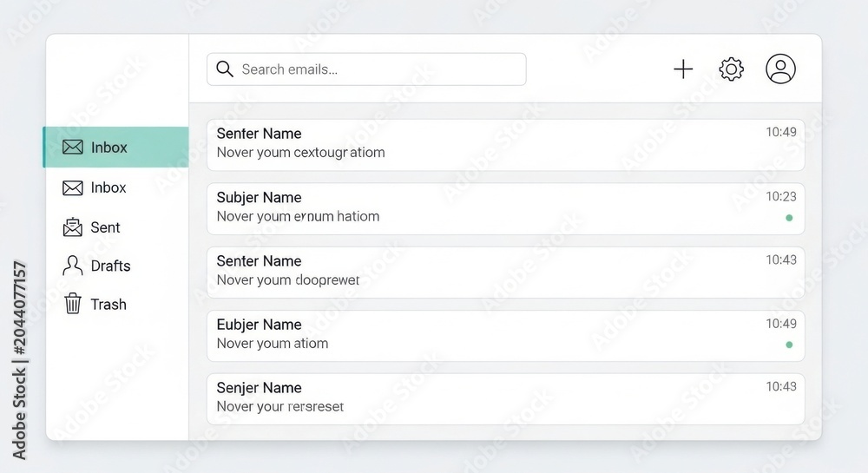Image resolution: width=868 pixels, height=473 pixels.
Task: Open Trash folder label
Action: pos(108,305)
